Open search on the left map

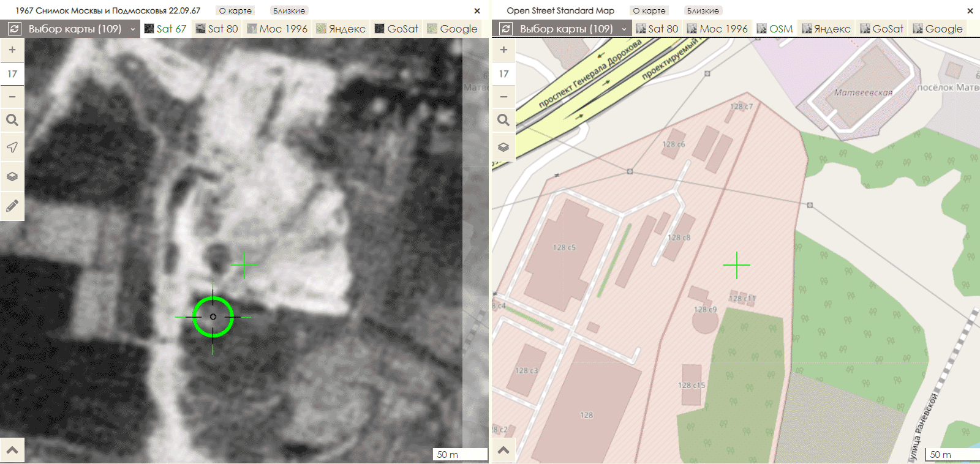coord(12,120)
